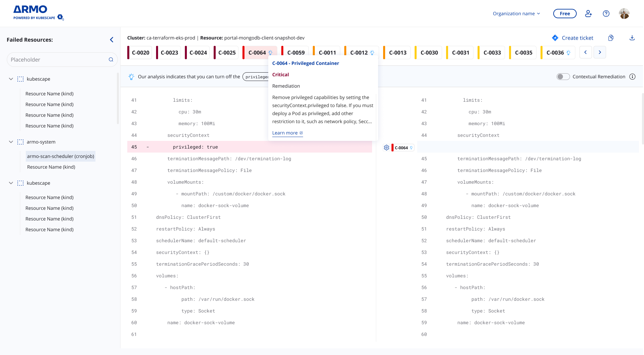Viewport: 644px width, 355px height.
Task: Collapse the last kubescape group chevron
Action: click(11, 183)
